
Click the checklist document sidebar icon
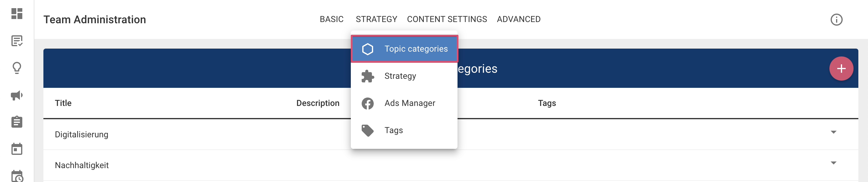click(x=17, y=41)
